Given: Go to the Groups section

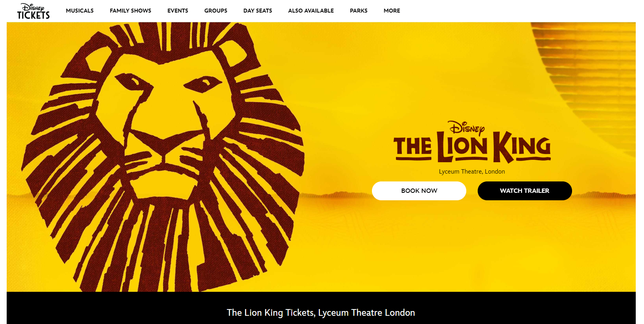Looking at the screenshot, I should (x=216, y=11).
